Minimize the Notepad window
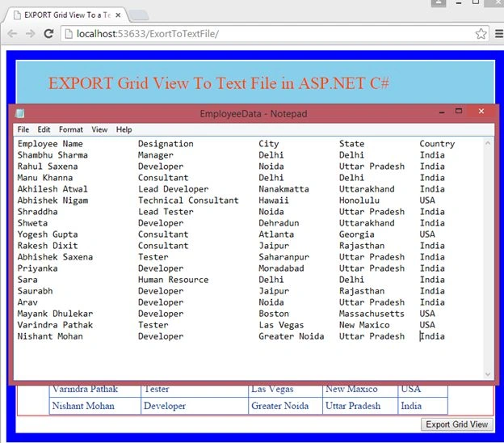504x443 pixels. 442,112
